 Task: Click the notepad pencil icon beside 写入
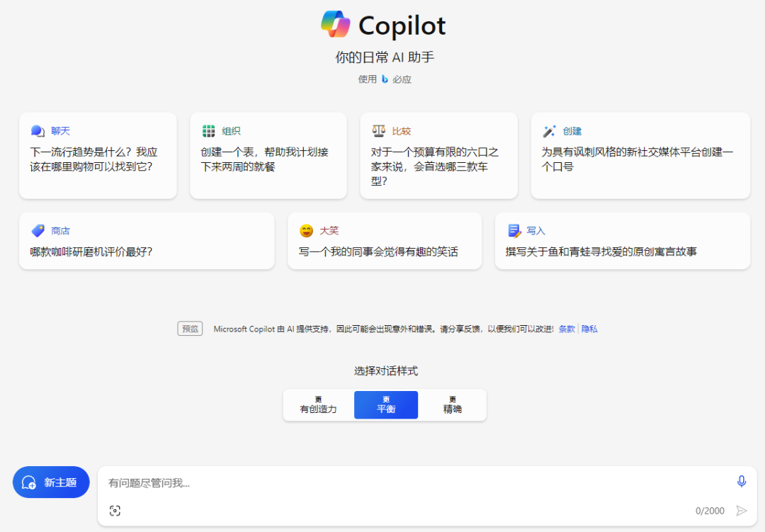tap(514, 230)
